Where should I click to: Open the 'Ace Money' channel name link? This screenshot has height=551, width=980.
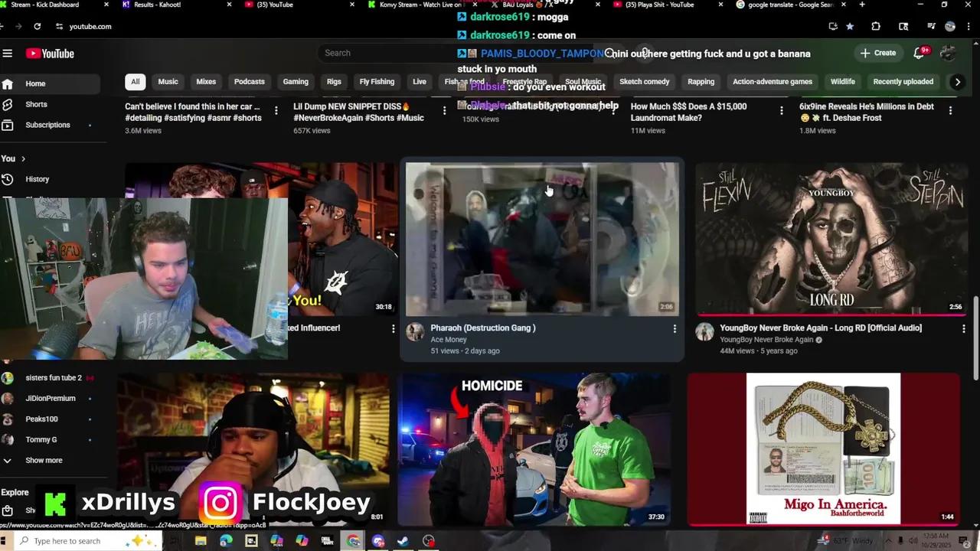coord(449,340)
